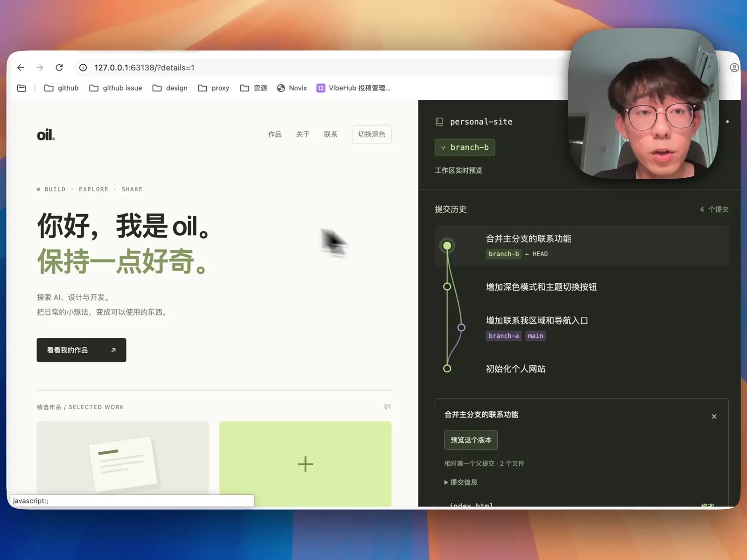Select commit 增加联系我区域和导航入口
747x560 pixels.
(x=537, y=321)
